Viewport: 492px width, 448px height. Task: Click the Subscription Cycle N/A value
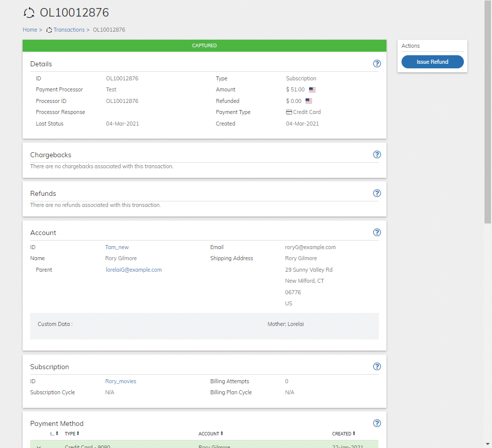pos(110,393)
